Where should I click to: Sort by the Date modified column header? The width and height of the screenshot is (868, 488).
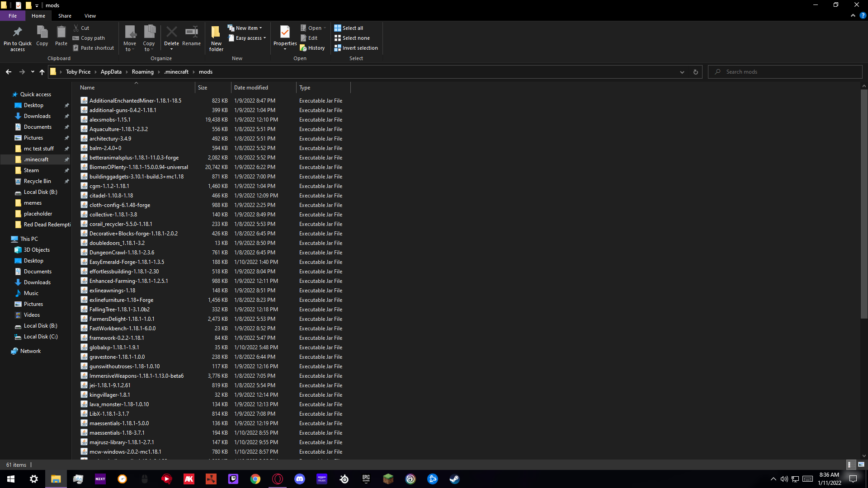pyautogui.click(x=264, y=88)
